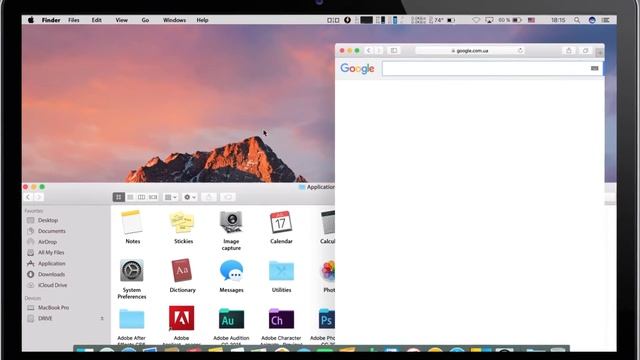
Task: Open the Finder menu
Action: (x=51, y=20)
